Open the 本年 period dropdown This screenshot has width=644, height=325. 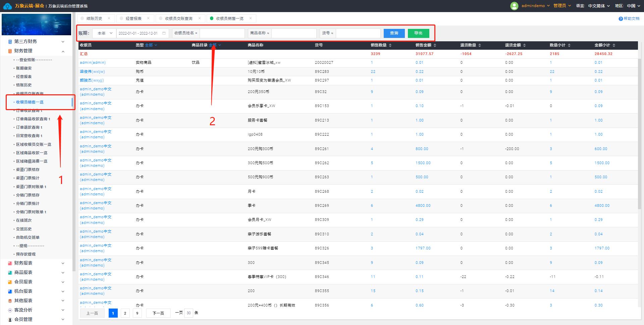pos(104,33)
